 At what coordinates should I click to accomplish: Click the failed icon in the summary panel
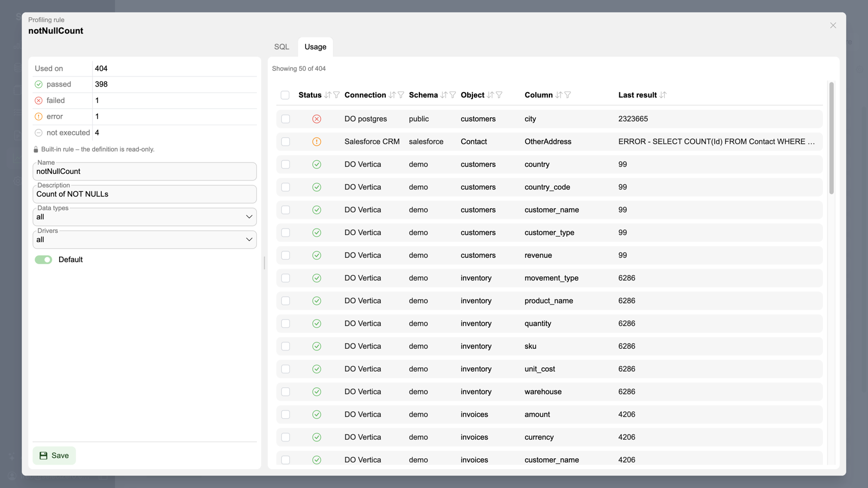pos(38,101)
